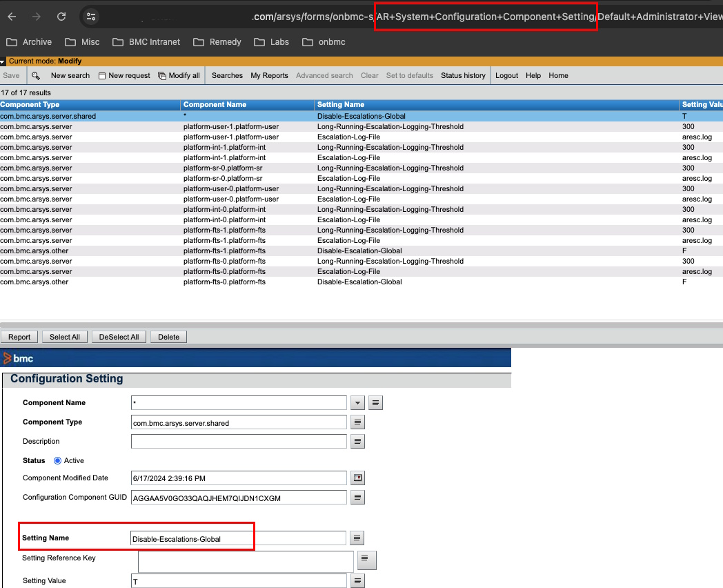Open the expand editor icon for Component Name
Viewport: 723px width, 588px height.
tap(376, 402)
